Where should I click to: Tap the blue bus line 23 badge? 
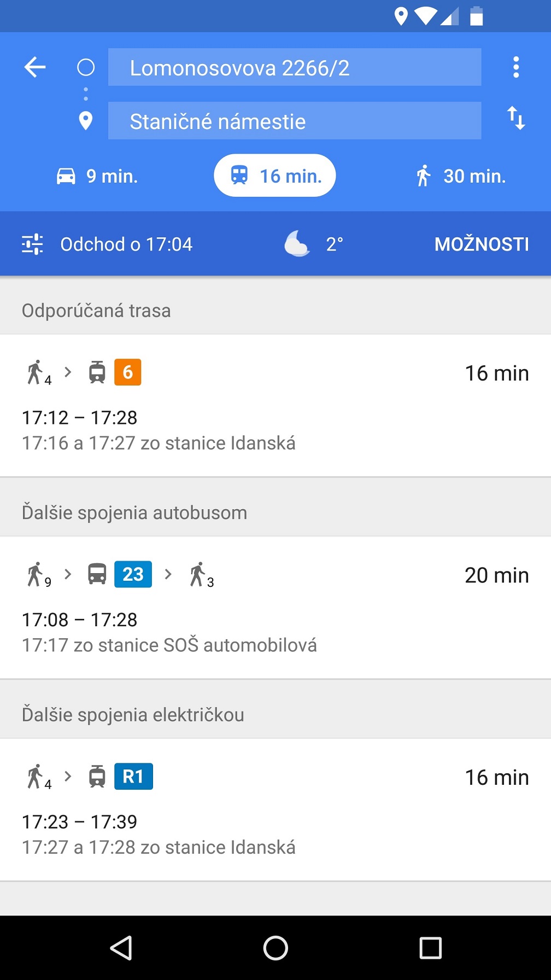coord(133,574)
